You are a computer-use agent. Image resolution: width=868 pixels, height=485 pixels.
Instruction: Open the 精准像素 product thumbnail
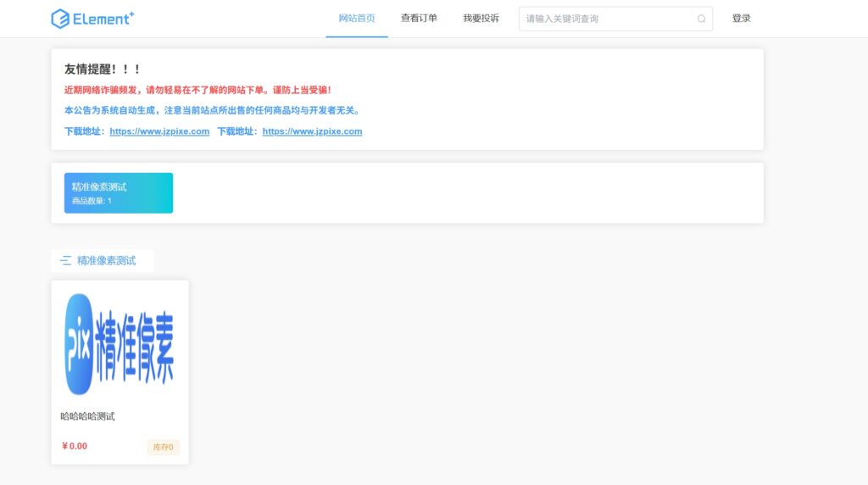(120, 343)
